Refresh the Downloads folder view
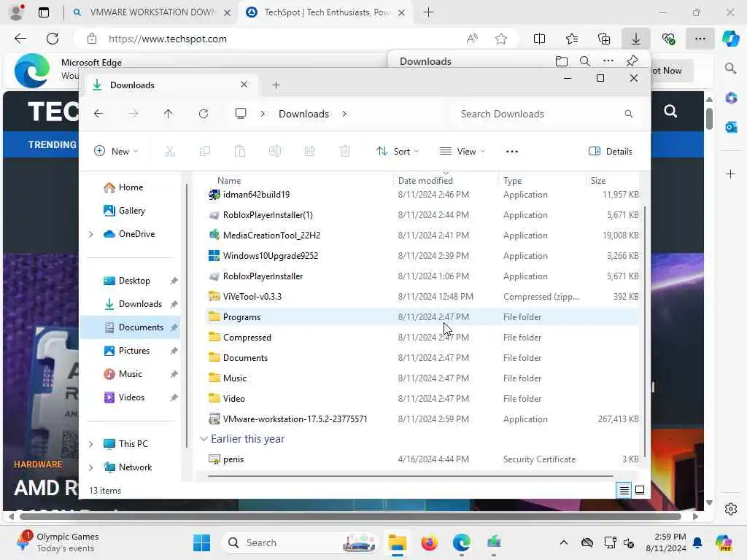This screenshot has height=560, width=747. pyautogui.click(x=204, y=114)
